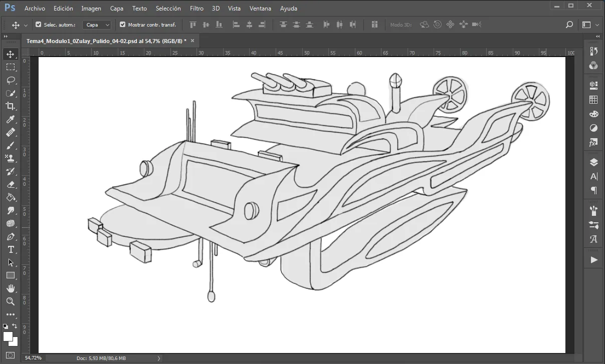Select the Move tool in the toolbox
Image resolution: width=605 pixels, height=364 pixels.
click(x=11, y=54)
